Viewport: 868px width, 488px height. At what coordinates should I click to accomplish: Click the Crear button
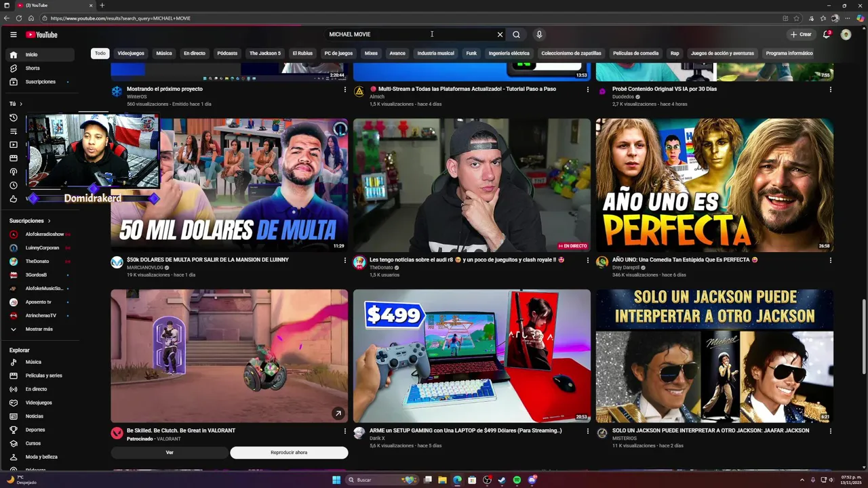click(801, 35)
